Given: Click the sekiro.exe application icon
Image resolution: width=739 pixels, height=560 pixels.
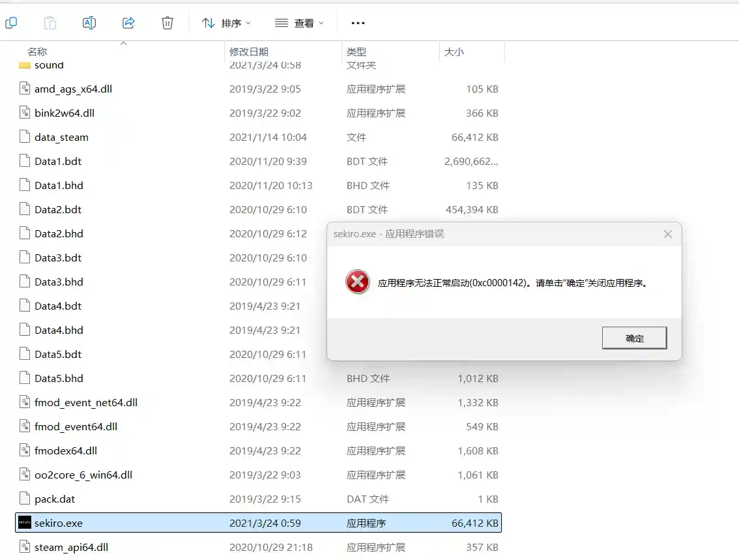Looking at the screenshot, I should (23, 522).
